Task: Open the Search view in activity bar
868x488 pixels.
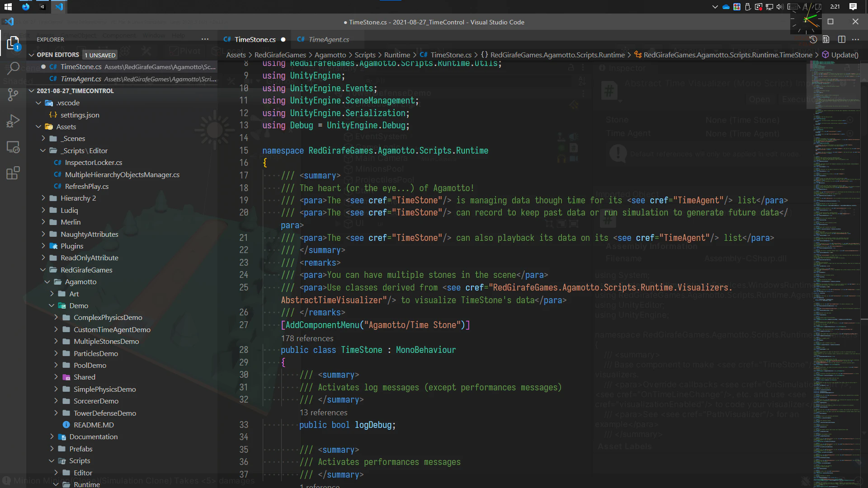Action: [13, 69]
